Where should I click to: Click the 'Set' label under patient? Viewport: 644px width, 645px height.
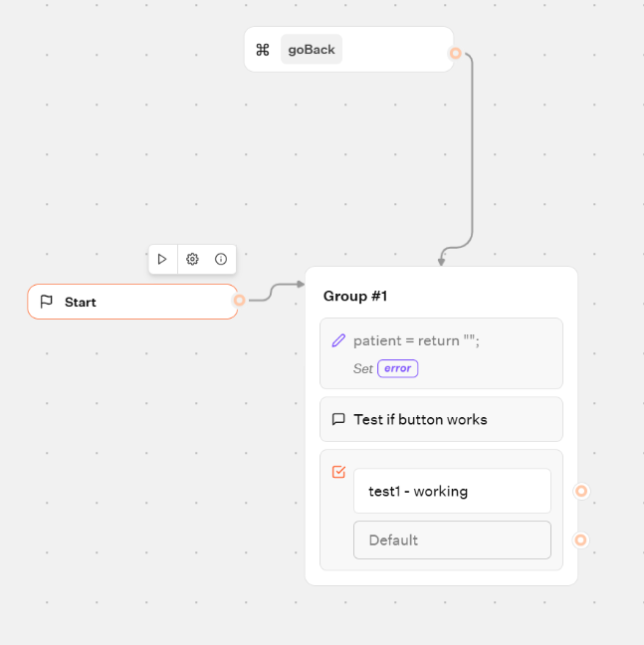[362, 368]
